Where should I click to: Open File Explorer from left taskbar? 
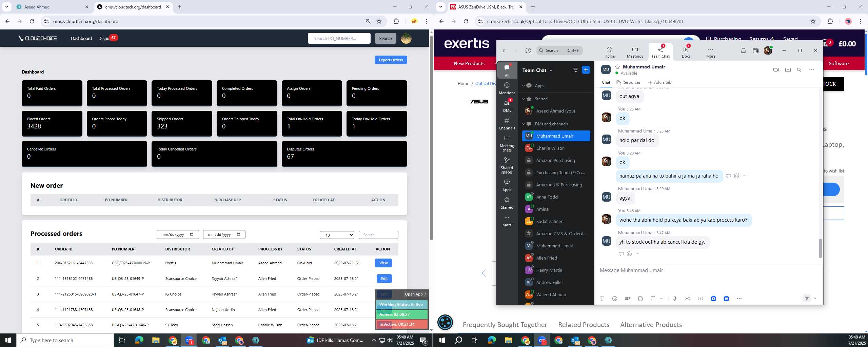tap(156, 340)
